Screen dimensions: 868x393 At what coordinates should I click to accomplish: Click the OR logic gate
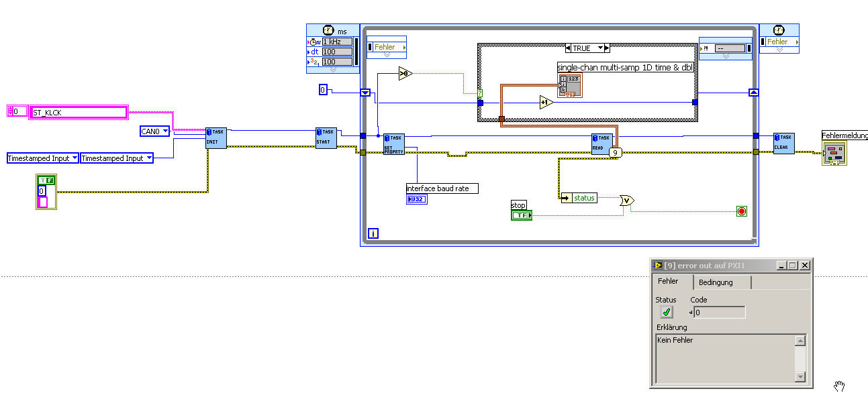coord(626,200)
